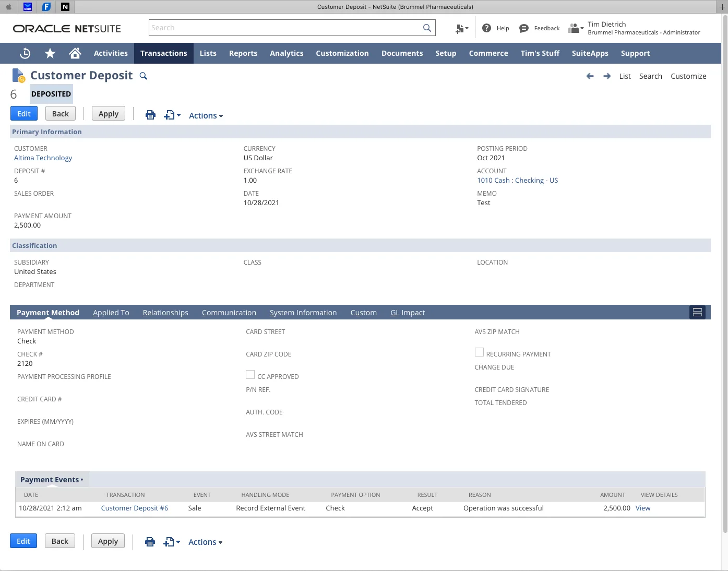Image resolution: width=728 pixels, height=571 pixels.
Task: Click the top print icon
Action: [x=150, y=115]
